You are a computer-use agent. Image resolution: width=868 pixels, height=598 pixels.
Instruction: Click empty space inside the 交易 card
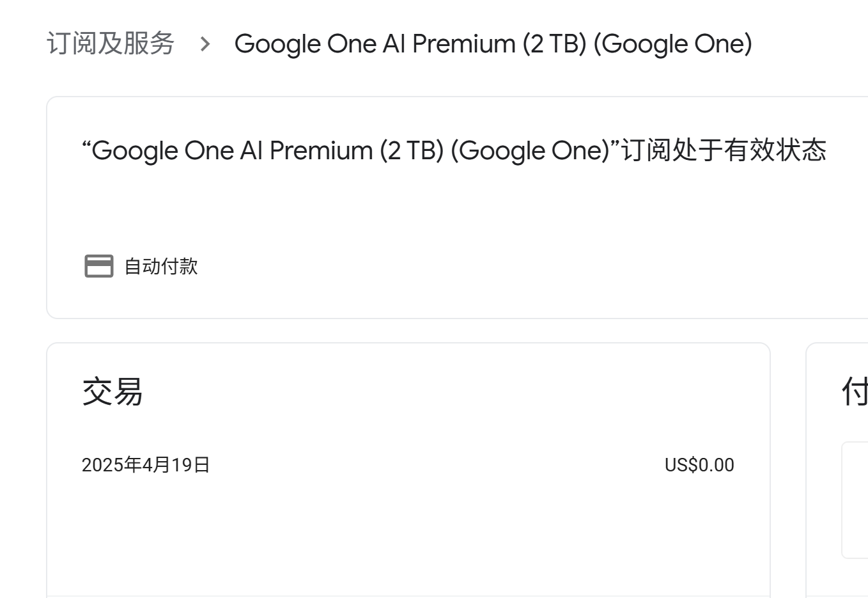(408, 537)
